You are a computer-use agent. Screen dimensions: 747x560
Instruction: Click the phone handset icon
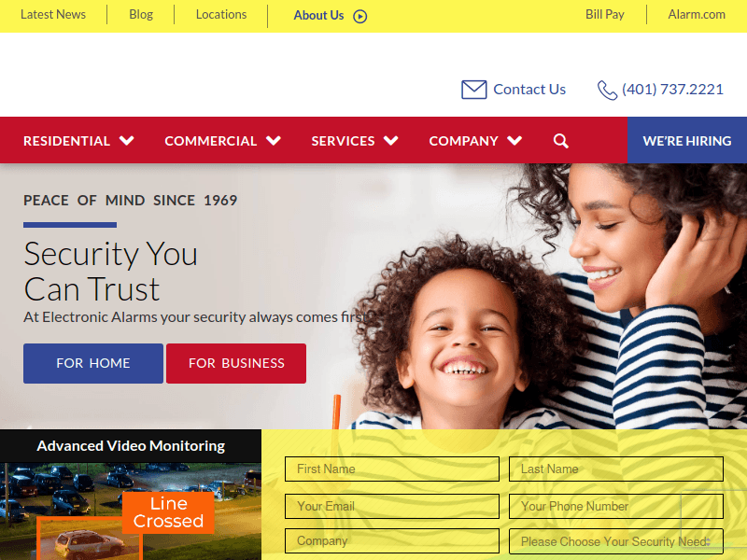click(x=607, y=90)
